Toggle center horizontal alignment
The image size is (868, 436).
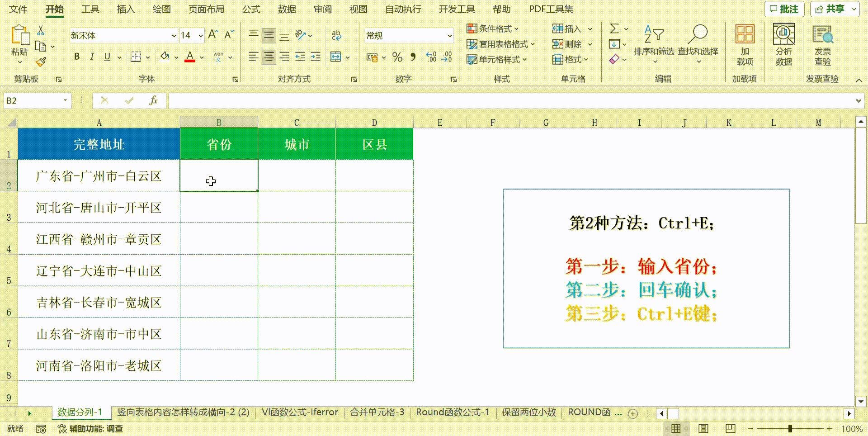point(269,57)
